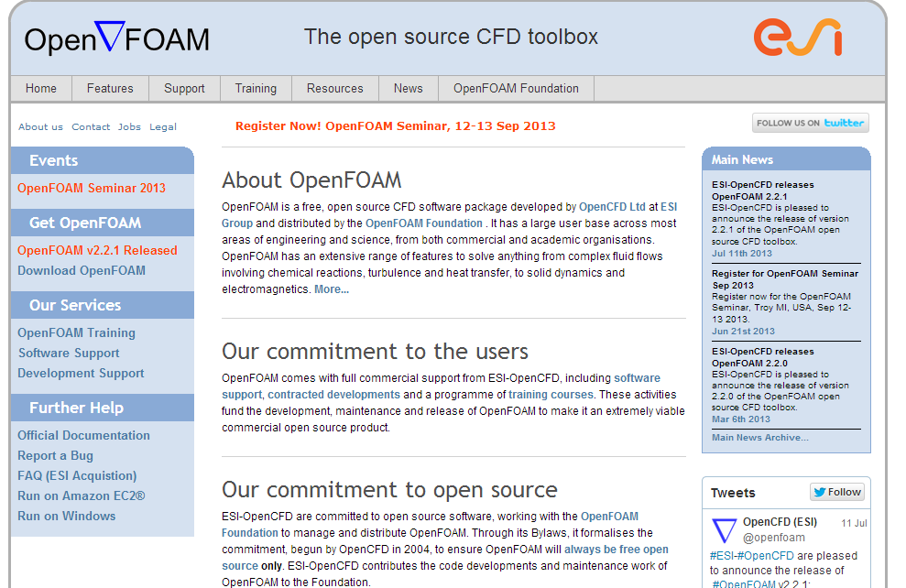Open Main News Archive link
The width and height of the screenshot is (906, 588).
pos(759,438)
